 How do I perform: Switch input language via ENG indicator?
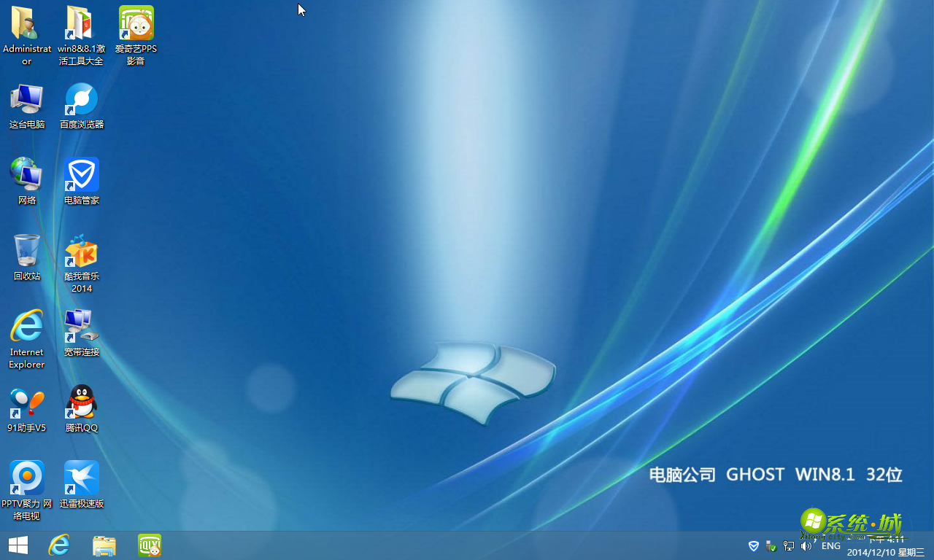(830, 545)
